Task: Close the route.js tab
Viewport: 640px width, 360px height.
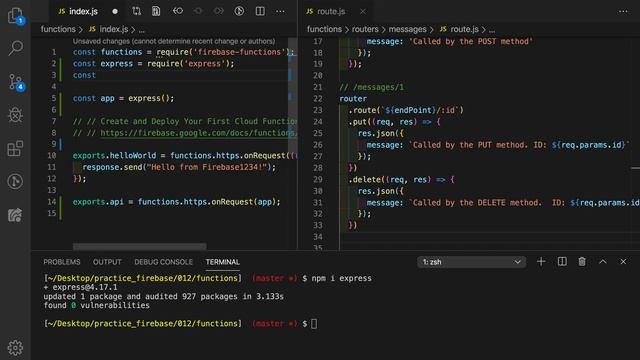Action: [x=363, y=11]
